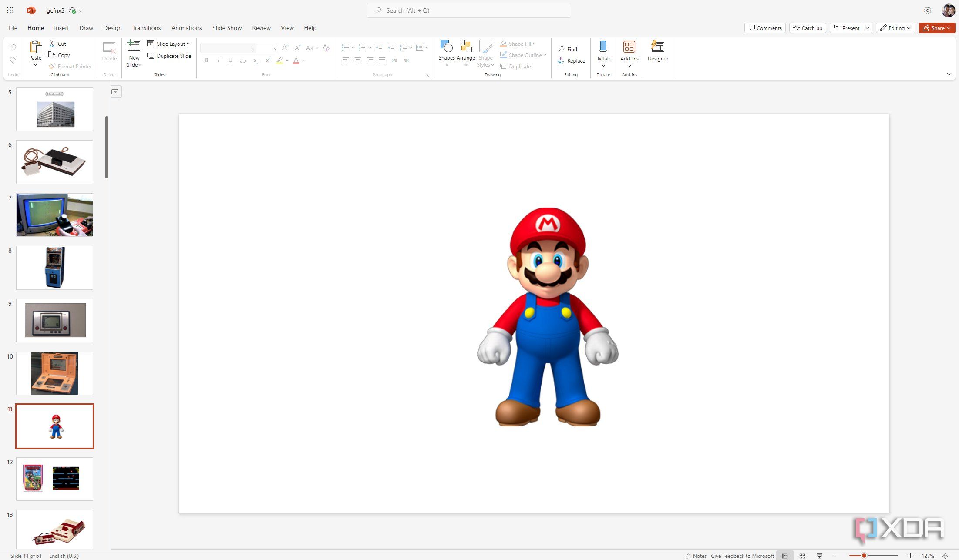Click the Search box

pos(468,10)
